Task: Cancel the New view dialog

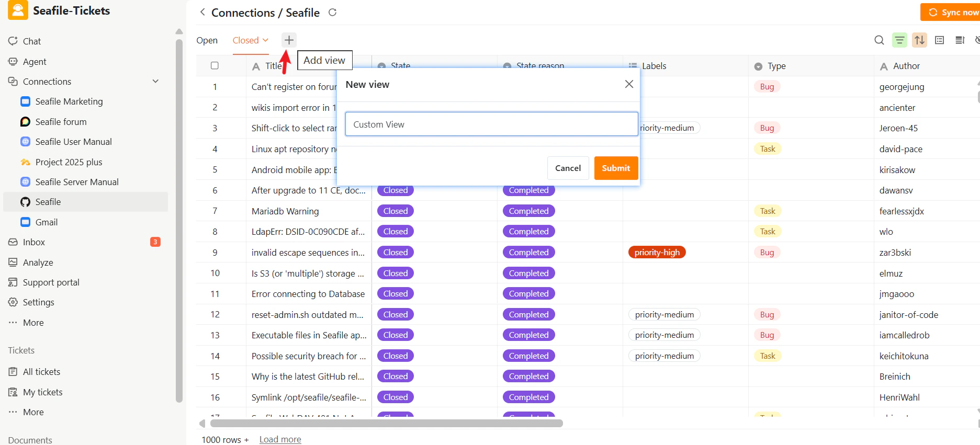Action: (568, 168)
